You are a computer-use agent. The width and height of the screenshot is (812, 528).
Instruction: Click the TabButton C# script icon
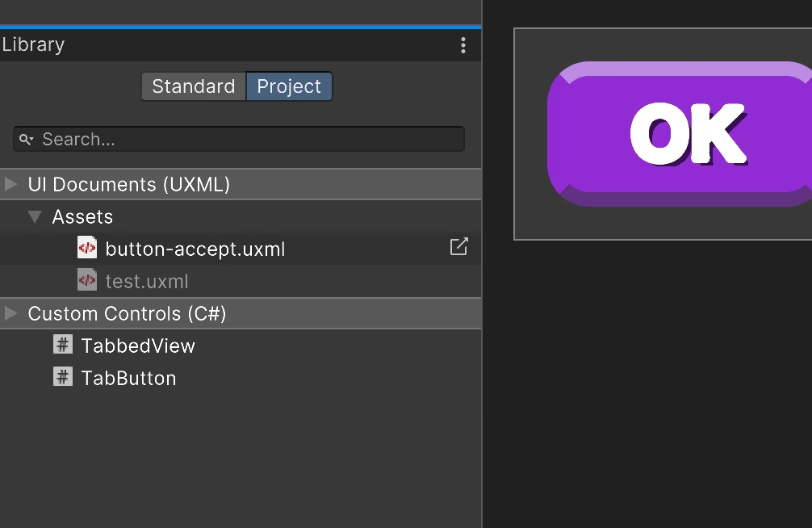[63, 377]
